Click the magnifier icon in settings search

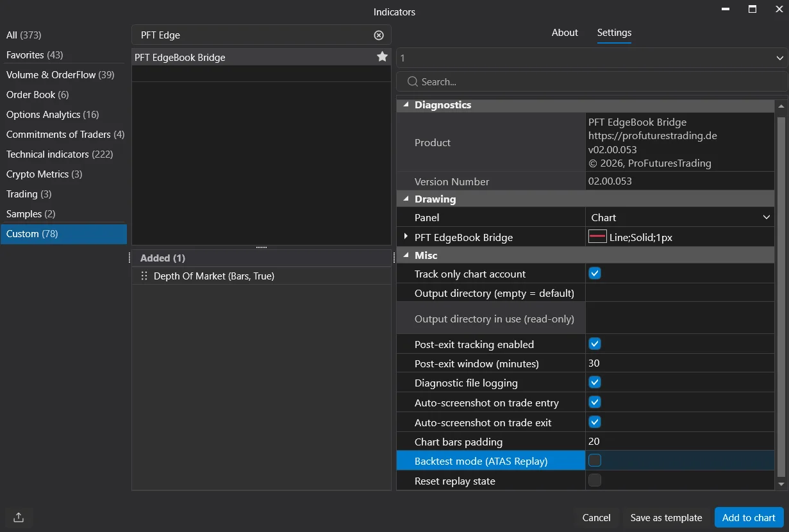pos(413,82)
